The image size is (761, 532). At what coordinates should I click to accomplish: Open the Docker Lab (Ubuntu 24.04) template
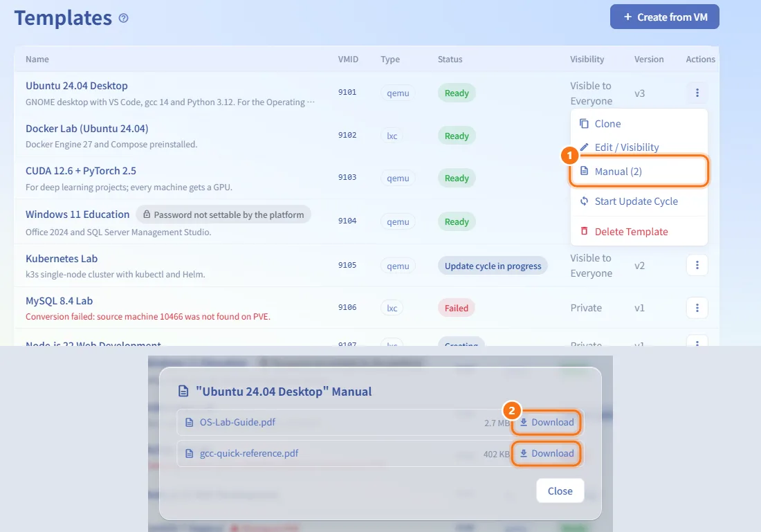click(x=87, y=129)
